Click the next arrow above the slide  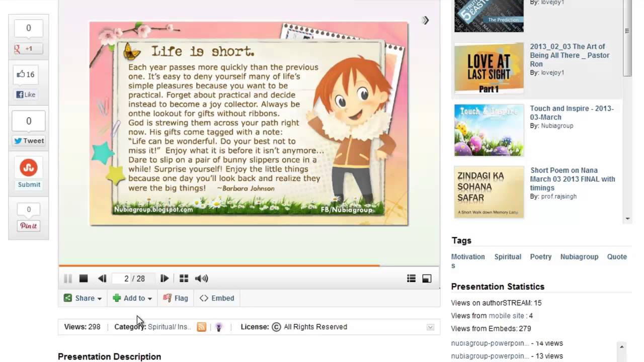pos(426,20)
